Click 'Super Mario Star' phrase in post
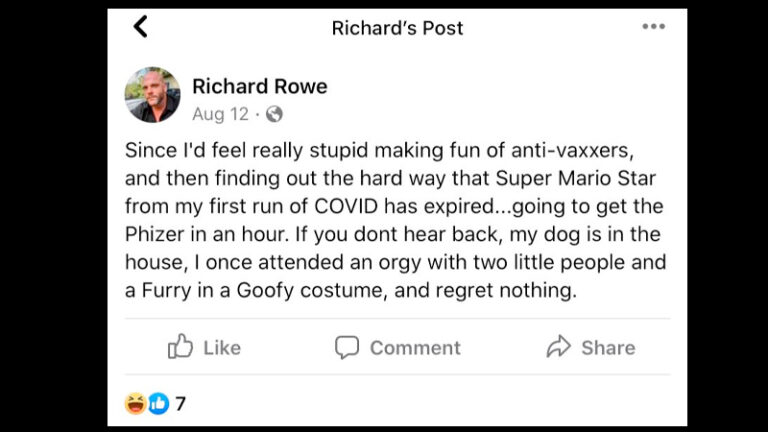Viewport: 768px width, 432px height. click(576, 178)
